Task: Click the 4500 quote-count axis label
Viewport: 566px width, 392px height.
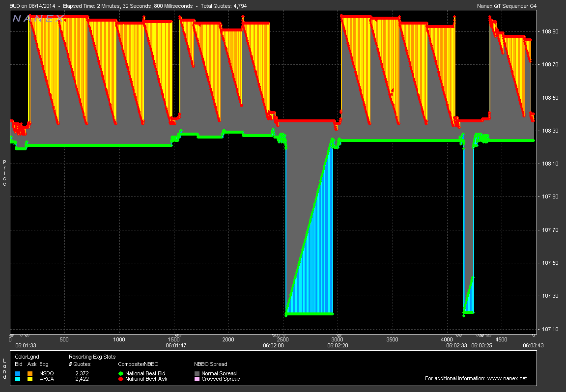Action: (501, 339)
